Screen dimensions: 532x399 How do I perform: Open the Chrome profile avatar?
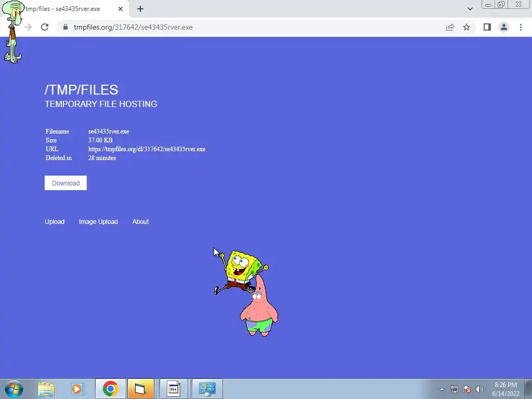[x=504, y=27]
